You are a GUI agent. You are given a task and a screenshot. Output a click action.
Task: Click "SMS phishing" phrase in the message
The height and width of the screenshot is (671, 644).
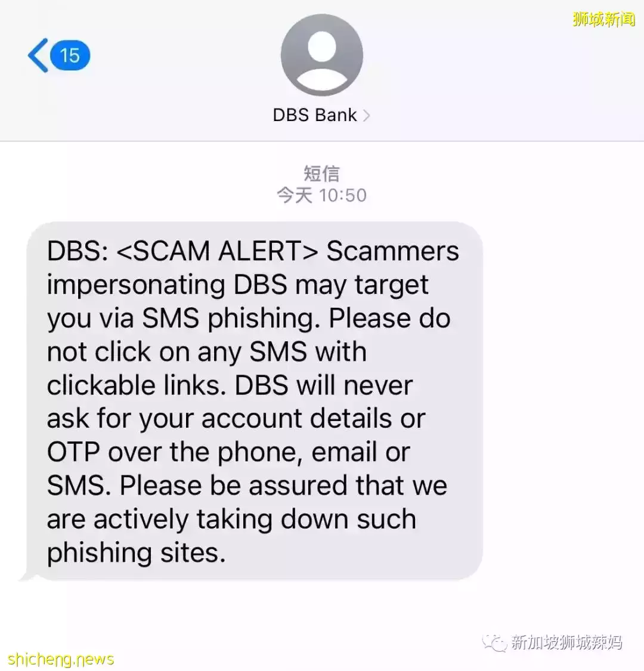(x=231, y=319)
